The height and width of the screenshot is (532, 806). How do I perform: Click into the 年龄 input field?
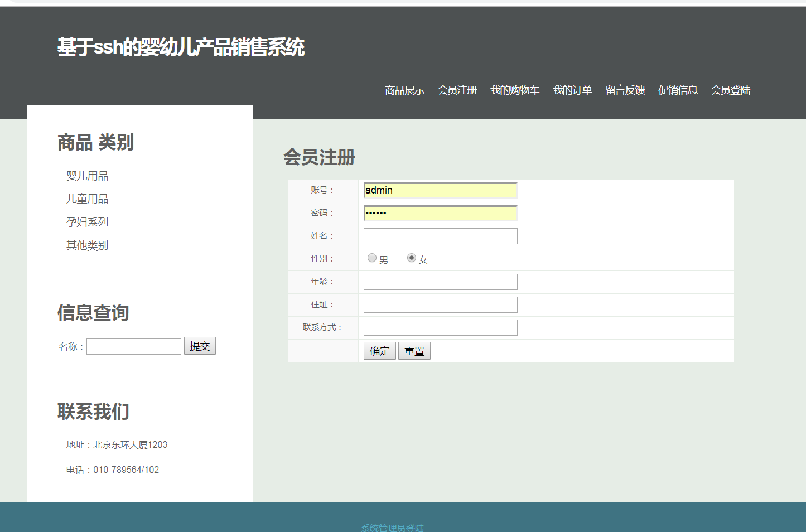[x=441, y=282]
